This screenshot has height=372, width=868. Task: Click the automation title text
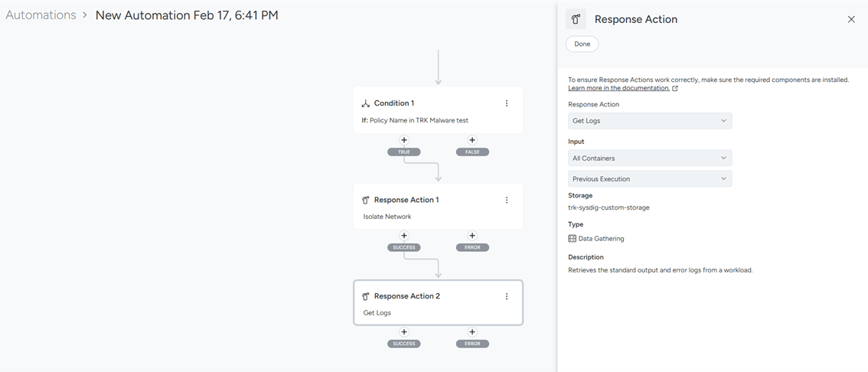click(186, 15)
